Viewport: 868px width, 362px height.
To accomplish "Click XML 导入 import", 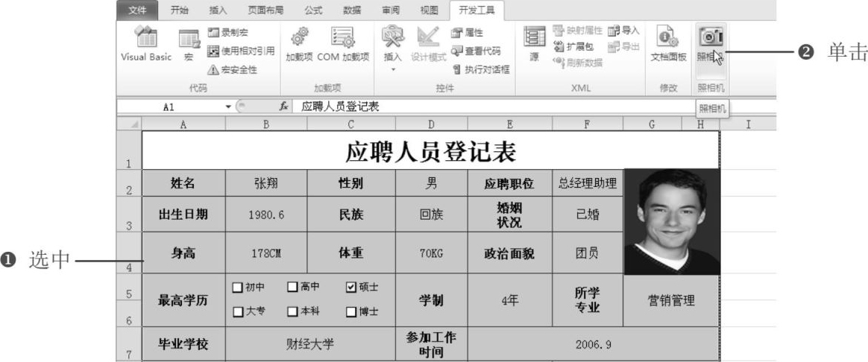I will 623,31.
